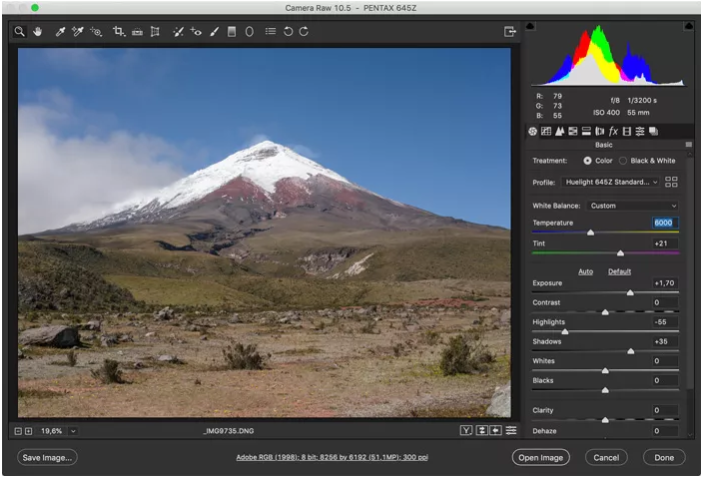Click the Exposure slider handle
The width and height of the screenshot is (702, 477).
pyautogui.click(x=630, y=292)
